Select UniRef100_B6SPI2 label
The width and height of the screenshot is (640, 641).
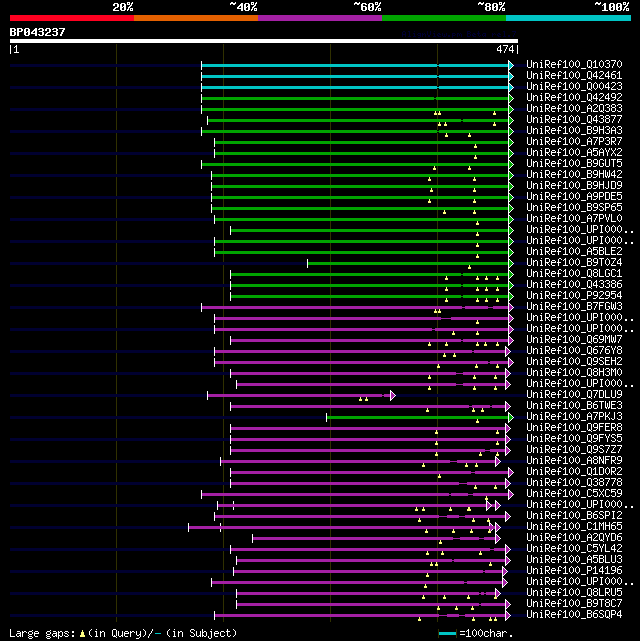click(x=574, y=516)
